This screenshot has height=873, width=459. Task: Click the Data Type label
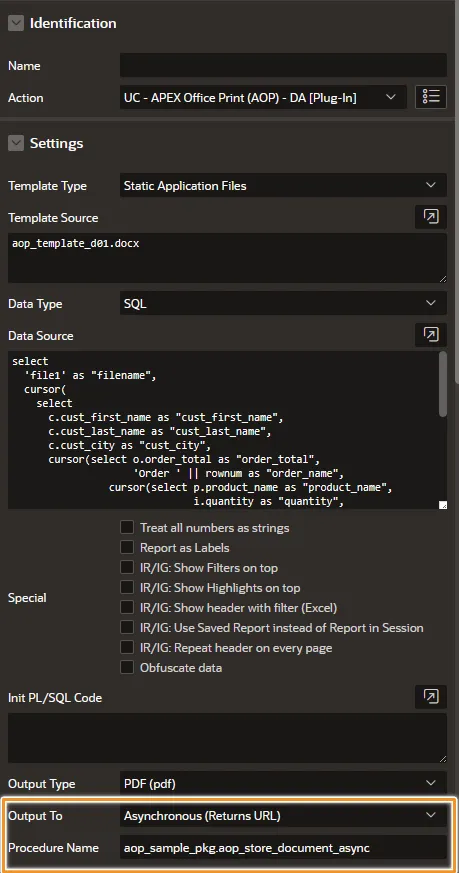pos(35,304)
